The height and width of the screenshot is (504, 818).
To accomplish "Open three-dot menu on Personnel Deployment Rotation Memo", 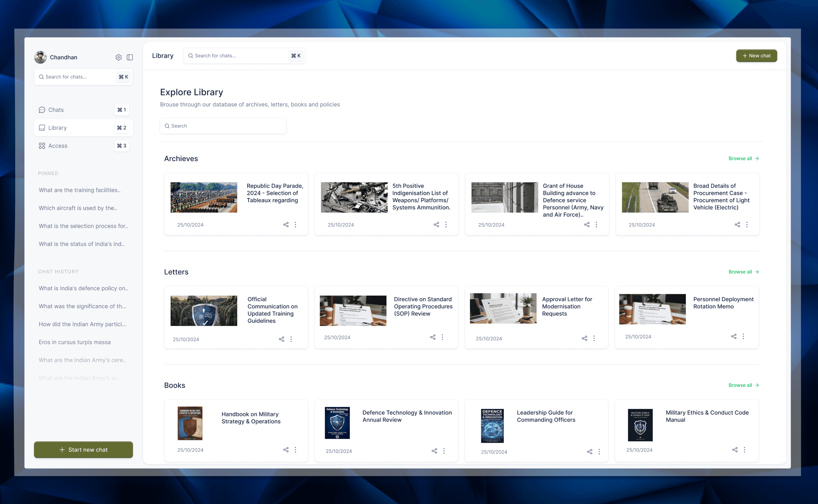I will click(743, 336).
